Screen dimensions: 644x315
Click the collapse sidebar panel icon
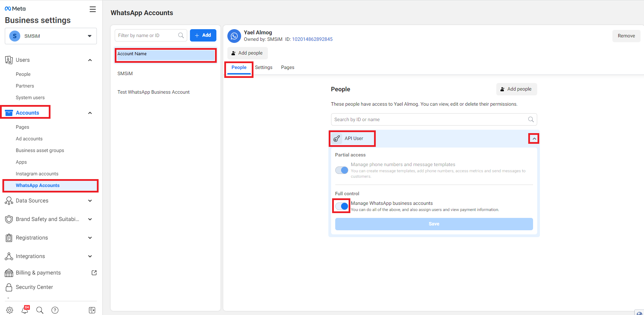pos(92,310)
